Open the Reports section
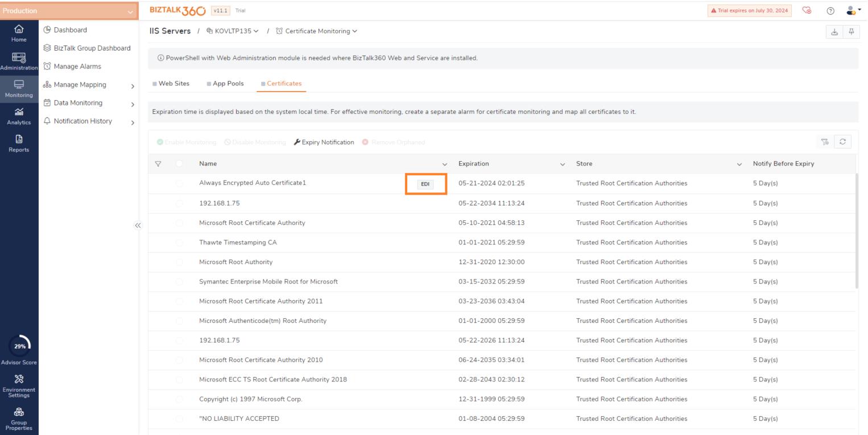This screenshot has width=868, height=435. tap(19, 145)
